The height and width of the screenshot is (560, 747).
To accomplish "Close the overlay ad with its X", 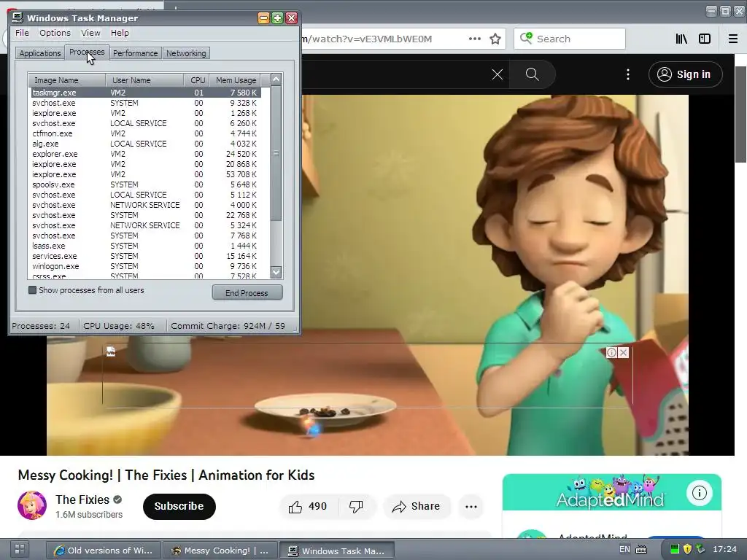I will (x=623, y=352).
